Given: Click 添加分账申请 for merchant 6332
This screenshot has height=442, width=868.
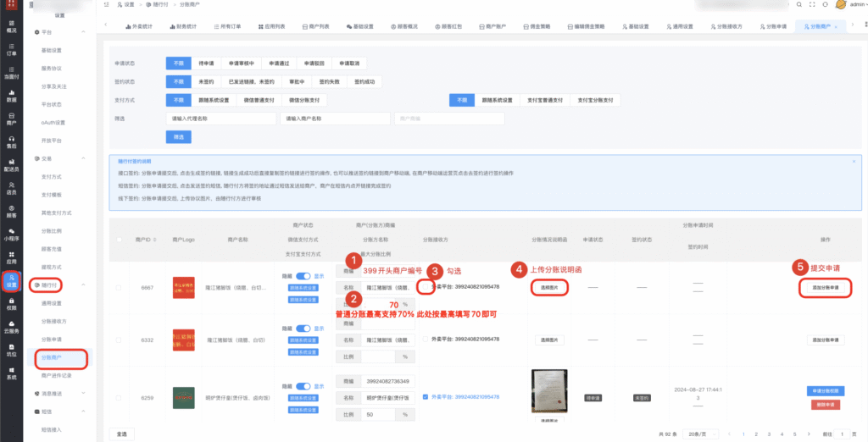Looking at the screenshot, I should point(826,340).
